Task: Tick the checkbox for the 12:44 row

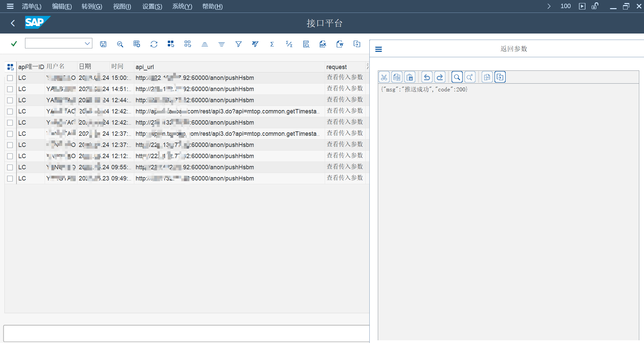Action: pos(10,100)
